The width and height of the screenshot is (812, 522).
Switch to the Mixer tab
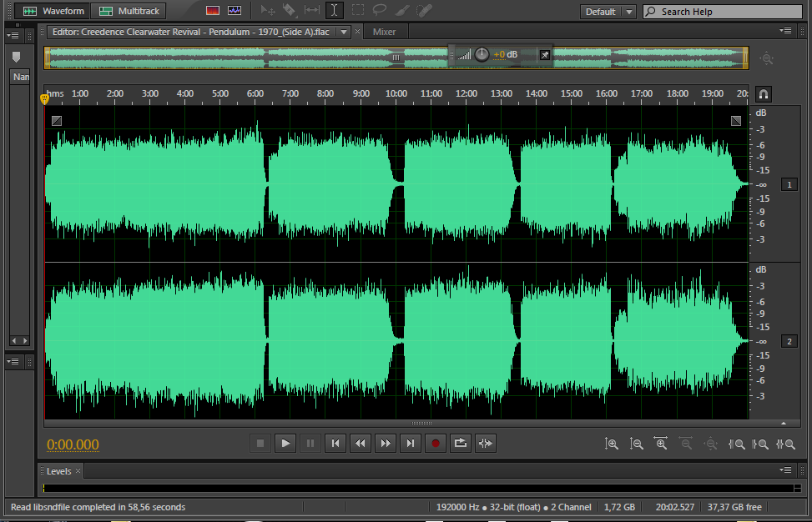click(384, 32)
